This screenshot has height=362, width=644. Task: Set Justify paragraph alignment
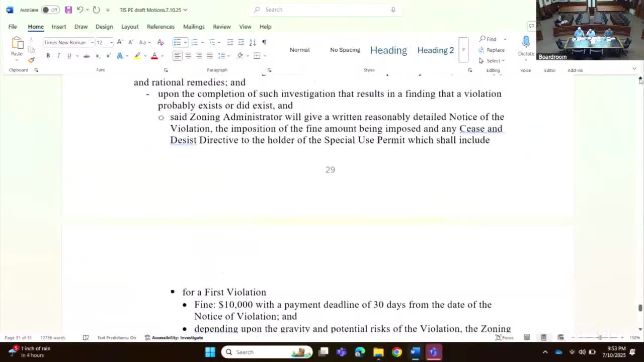(x=210, y=56)
